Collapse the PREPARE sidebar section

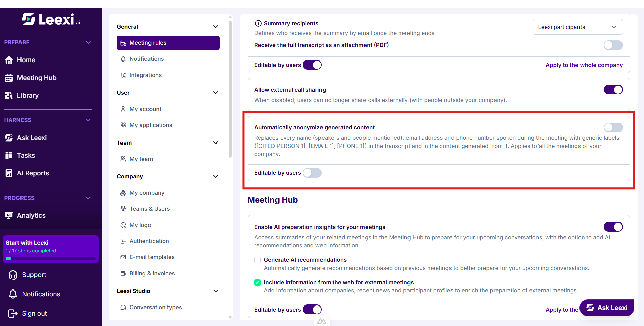[88, 42]
